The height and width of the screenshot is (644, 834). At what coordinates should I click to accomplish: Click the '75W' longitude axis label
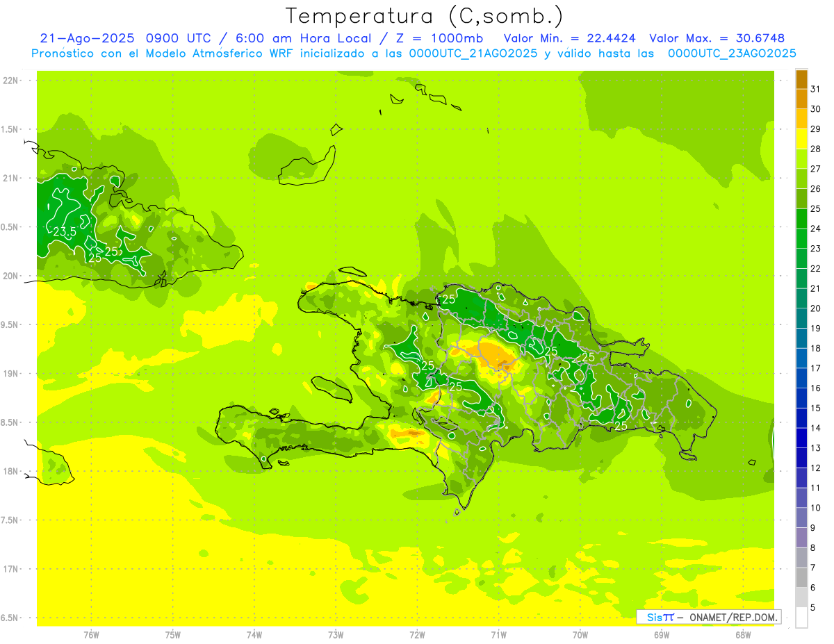[173, 634]
